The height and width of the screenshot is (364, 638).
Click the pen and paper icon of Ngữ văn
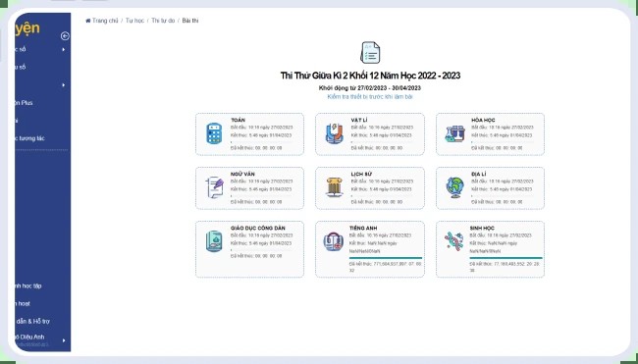[x=214, y=187]
